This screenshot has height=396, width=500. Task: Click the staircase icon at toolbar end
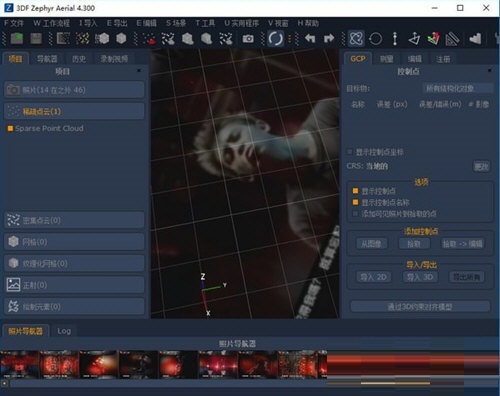pos(475,39)
